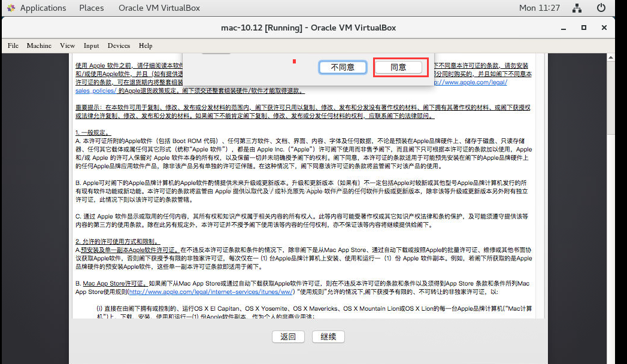Click the Mon 11:27 clock
Image resolution: width=627 pixels, height=364 pixels.
click(540, 8)
